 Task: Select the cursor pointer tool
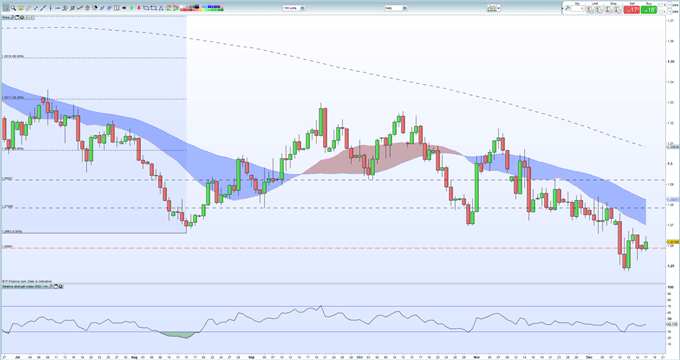[6, 8]
